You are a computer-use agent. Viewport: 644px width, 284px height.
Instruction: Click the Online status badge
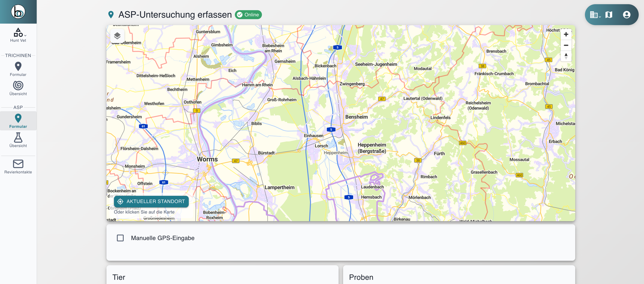click(248, 15)
